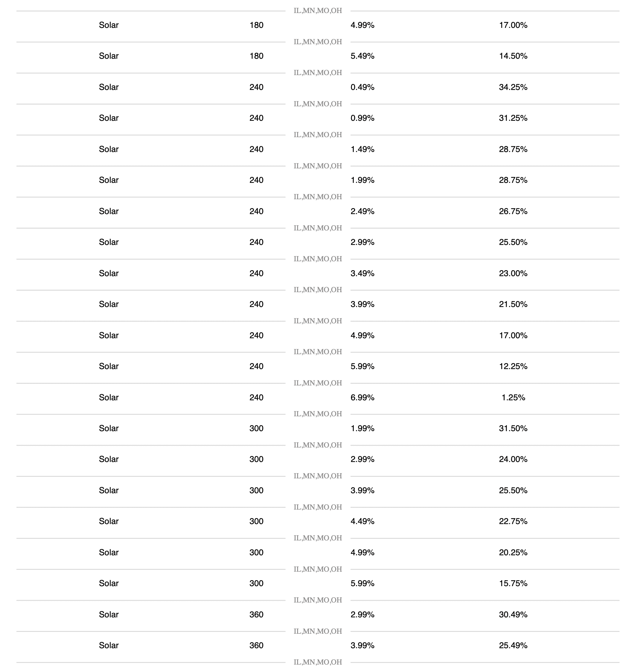Click the 30.49% fee cell
636x672 pixels.
point(513,614)
